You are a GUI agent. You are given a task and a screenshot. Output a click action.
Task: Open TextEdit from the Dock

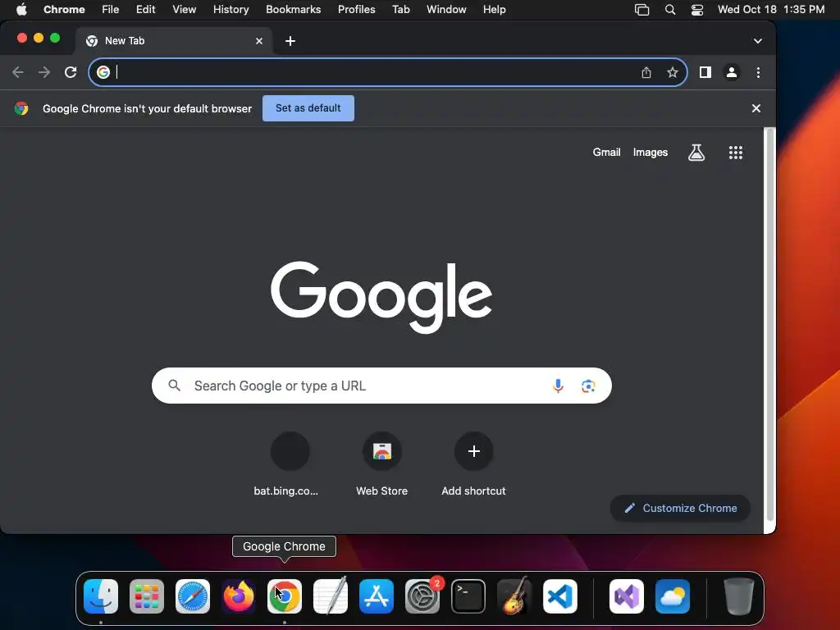pyautogui.click(x=331, y=596)
